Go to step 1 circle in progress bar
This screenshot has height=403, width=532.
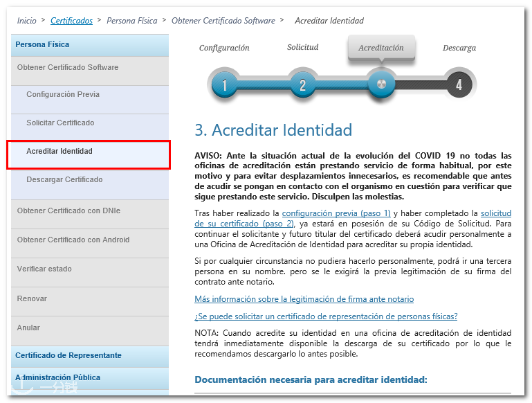224,84
